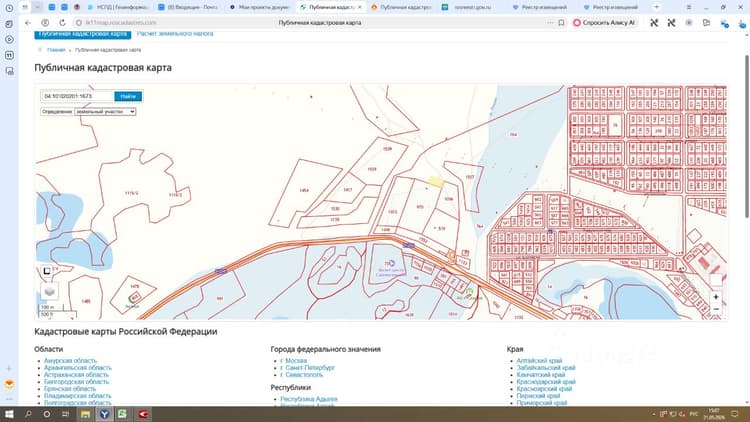Open the Публичная кадастровая карта blue menu button

tap(82, 34)
